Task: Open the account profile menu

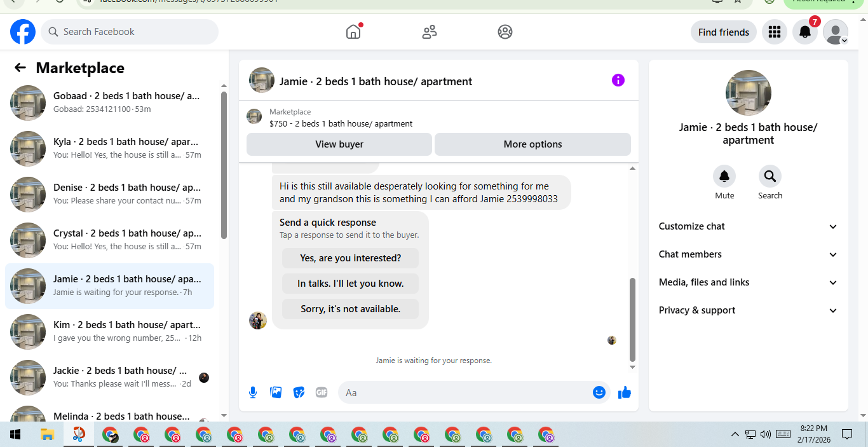Action: point(836,32)
